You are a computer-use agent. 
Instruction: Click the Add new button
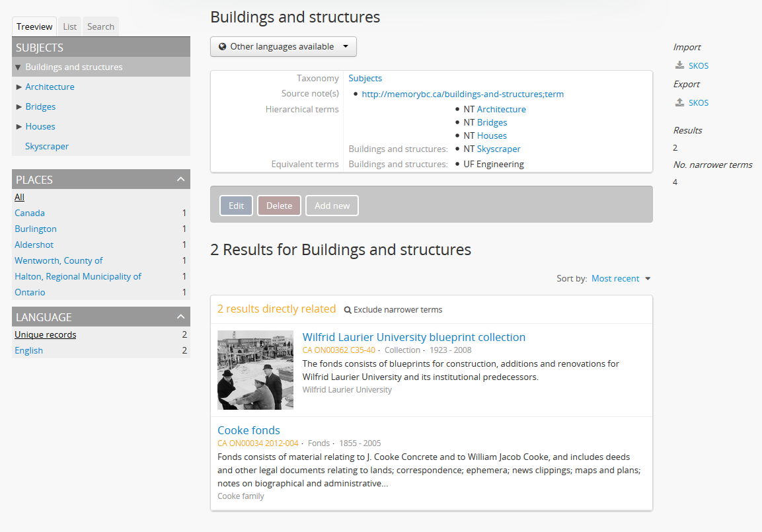tap(332, 205)
